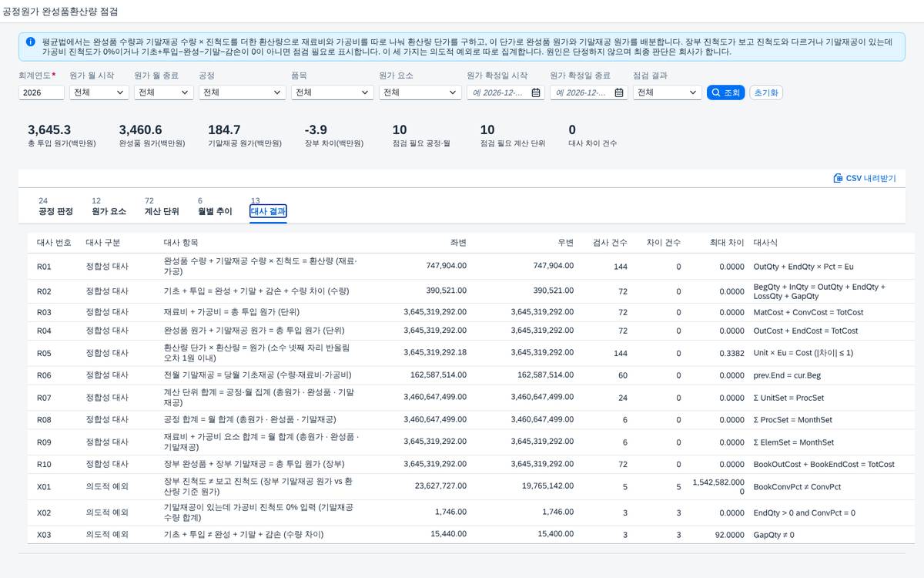Image resolution: width=924 pixels, height=578 pixels.
Task: Click the 최대 차이 column header
Action: click(727, 242)
